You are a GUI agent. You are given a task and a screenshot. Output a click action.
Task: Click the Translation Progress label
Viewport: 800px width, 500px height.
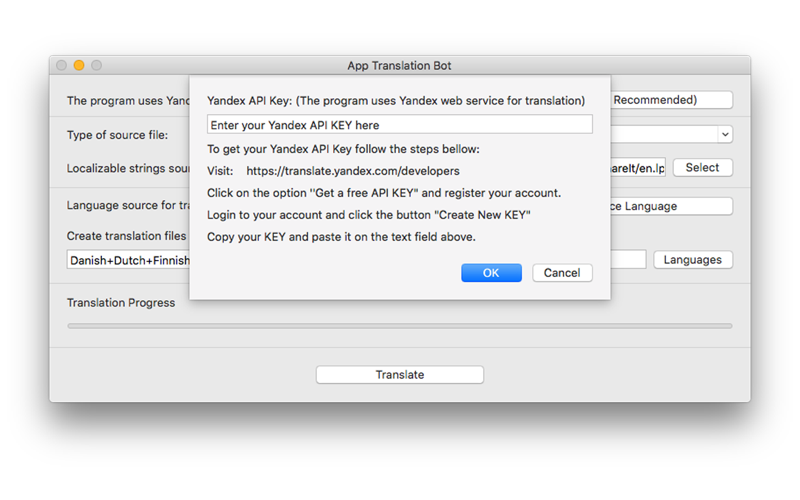coord(121,303)
